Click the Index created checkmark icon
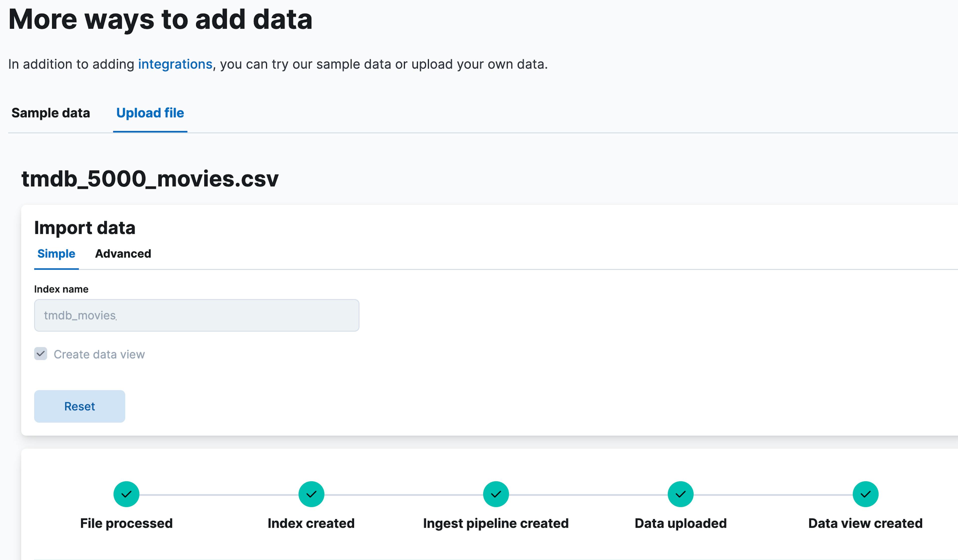The width and height of the screenshot is (958, 560). [311, 494]
